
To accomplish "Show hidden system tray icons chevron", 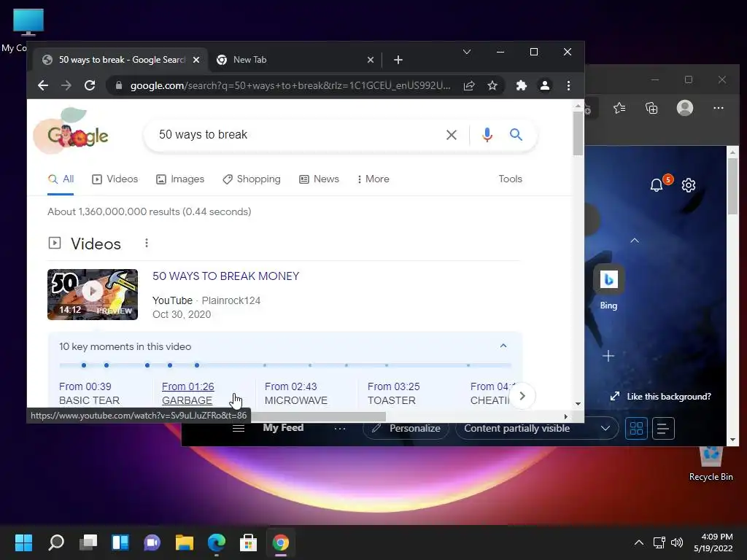I will (x=639, y=542).
